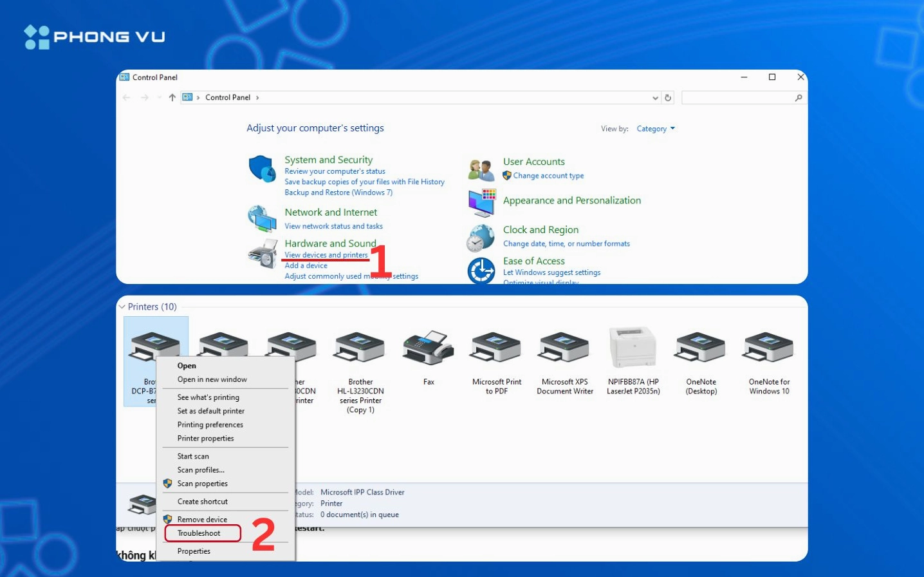Click the refresh button in address bar
Screen dimensions: 924x577
(668, 98)
